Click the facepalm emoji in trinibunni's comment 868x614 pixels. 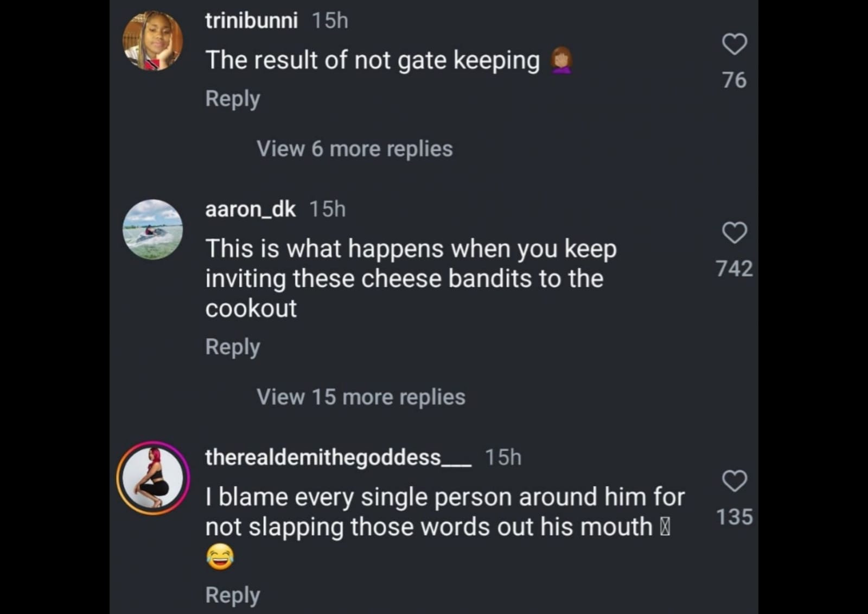(x=561, y=60)
